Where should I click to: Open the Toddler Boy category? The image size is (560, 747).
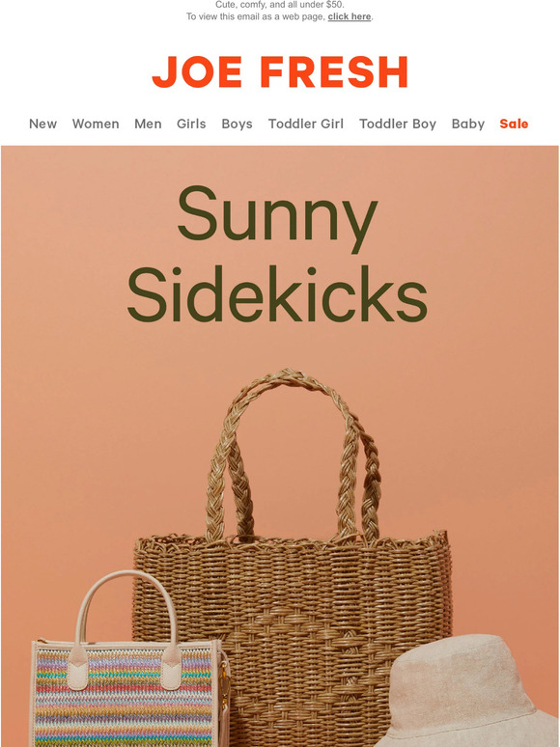pyautogui.click(x=398, y=124)
